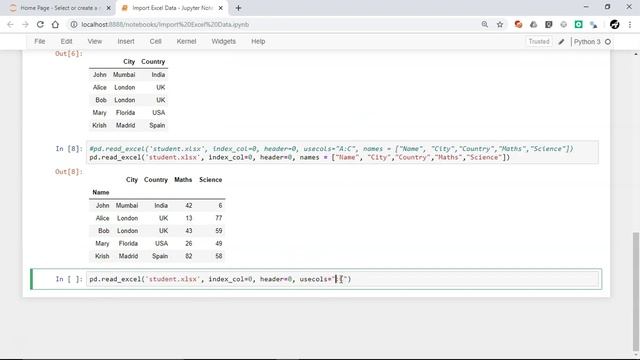Open the Kernel menu
This screenshot has width=640, height=360.
tap(187, 41)
